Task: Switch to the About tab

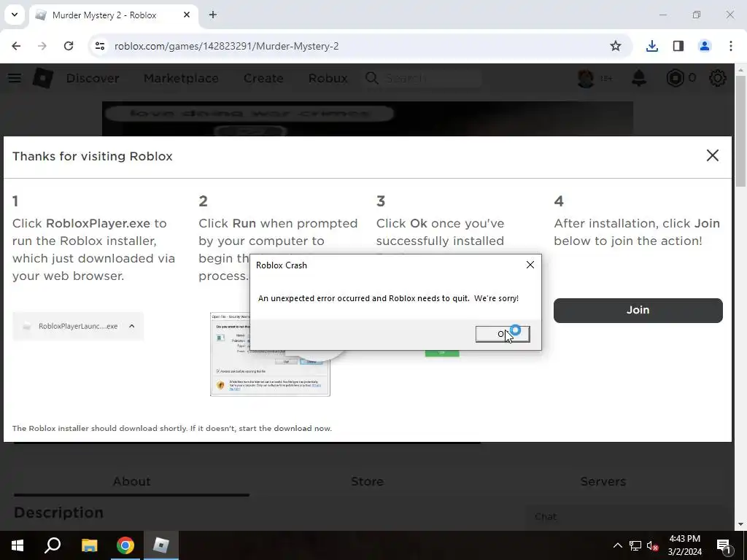Action: (x=131, y=481)
